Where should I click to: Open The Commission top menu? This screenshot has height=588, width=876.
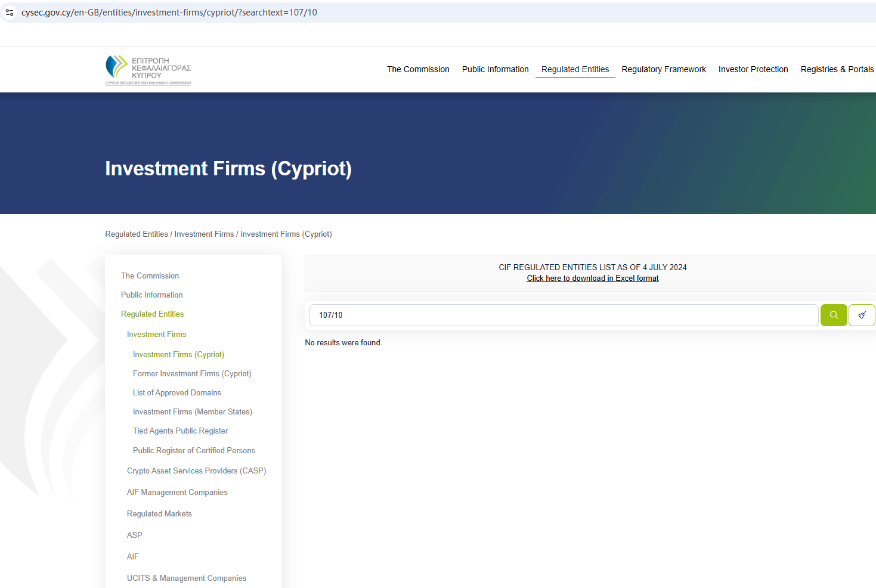click(x=417, y=69)
